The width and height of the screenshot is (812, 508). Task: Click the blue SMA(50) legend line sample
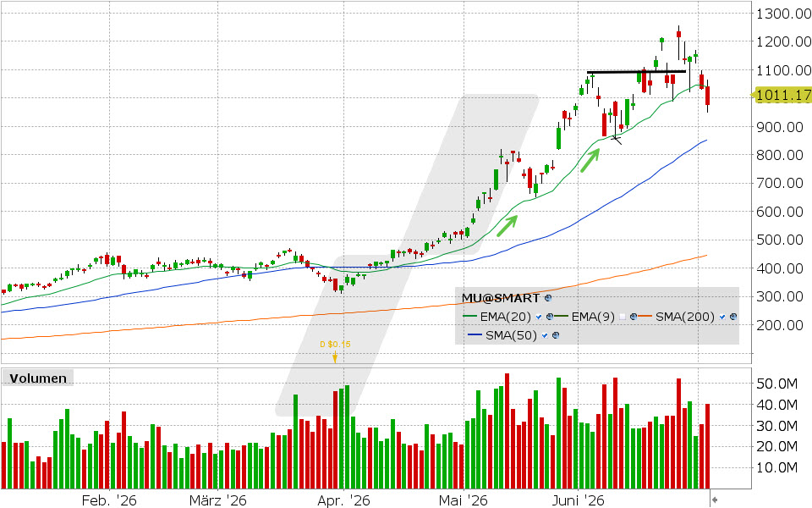pos(475,335)
